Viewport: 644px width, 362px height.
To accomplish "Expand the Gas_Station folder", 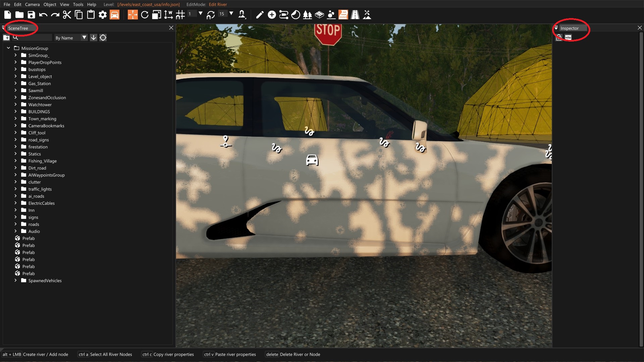I will pos(15,83).
